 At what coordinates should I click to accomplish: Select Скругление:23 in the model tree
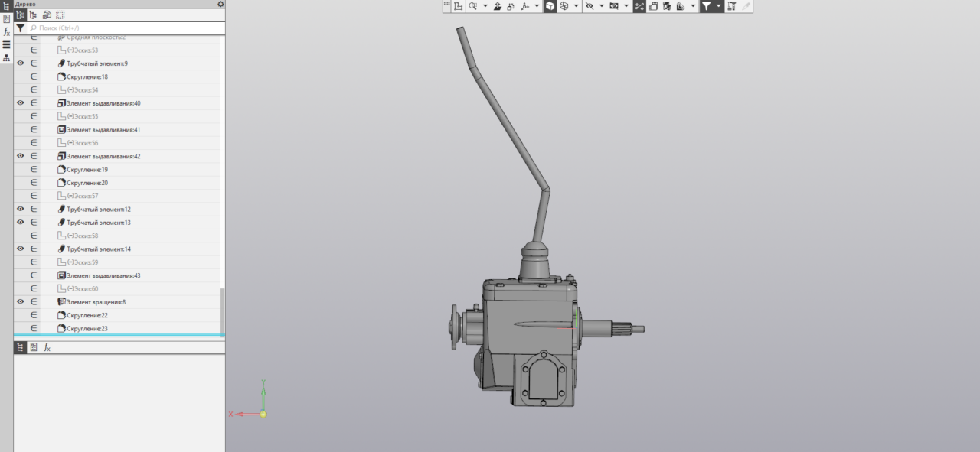(87, 329)
